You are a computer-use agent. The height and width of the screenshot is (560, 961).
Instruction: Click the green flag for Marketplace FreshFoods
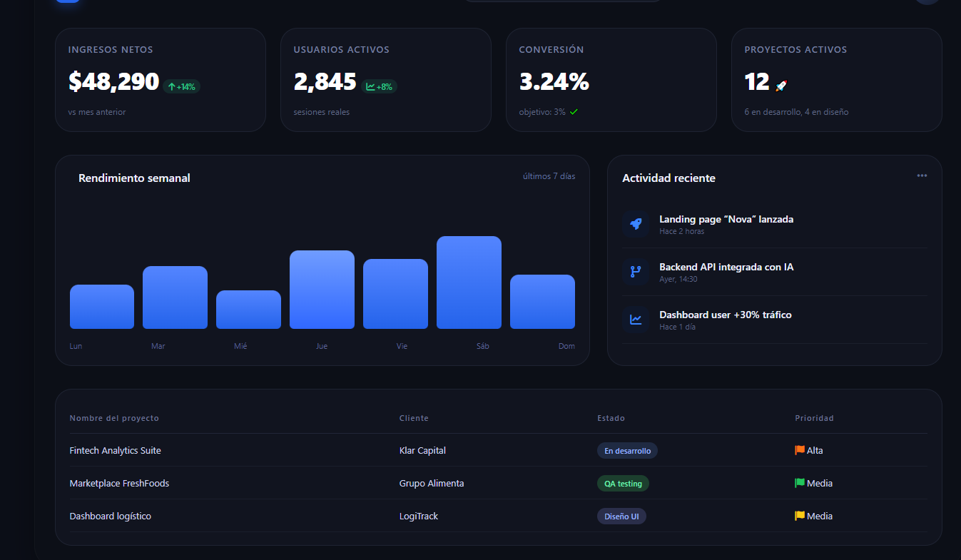pos(800,483)
